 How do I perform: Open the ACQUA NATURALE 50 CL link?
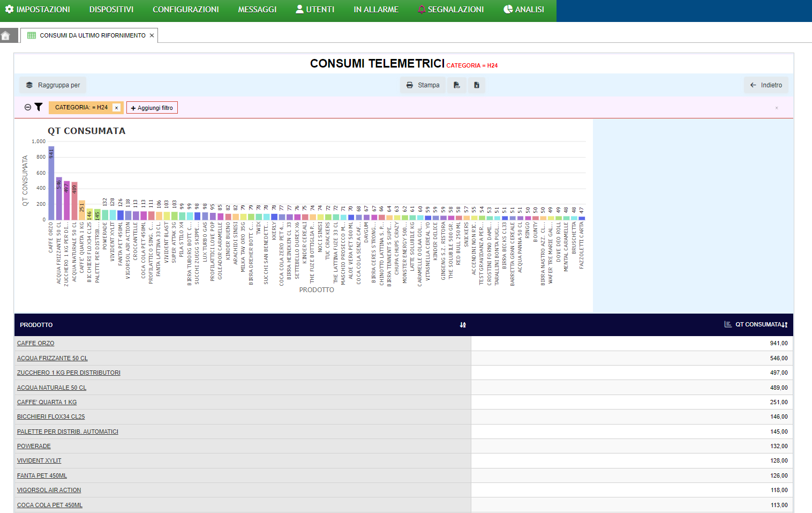coord(51,388)
